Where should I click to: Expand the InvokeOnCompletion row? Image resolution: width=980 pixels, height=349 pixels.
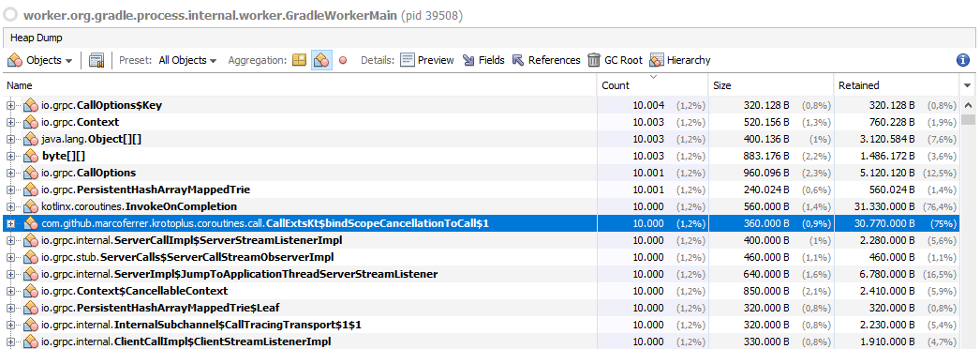[x=10, y=206]
